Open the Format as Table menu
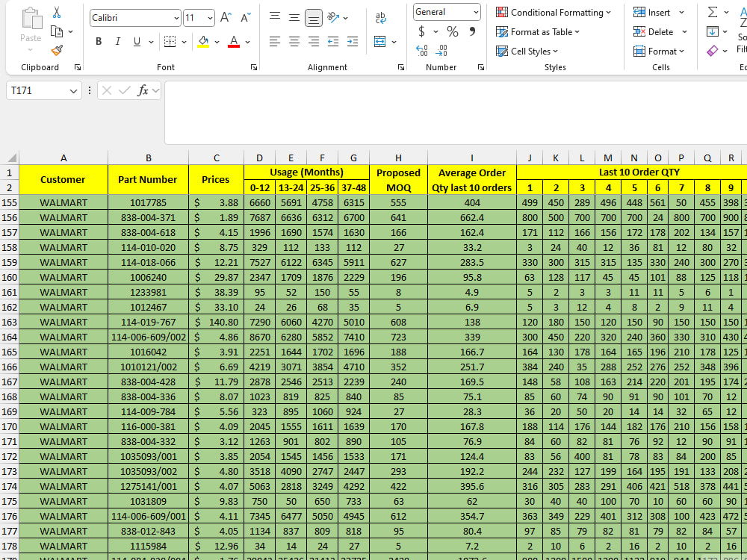The height and width of the screenshot is (560, 747). [538, 32]
